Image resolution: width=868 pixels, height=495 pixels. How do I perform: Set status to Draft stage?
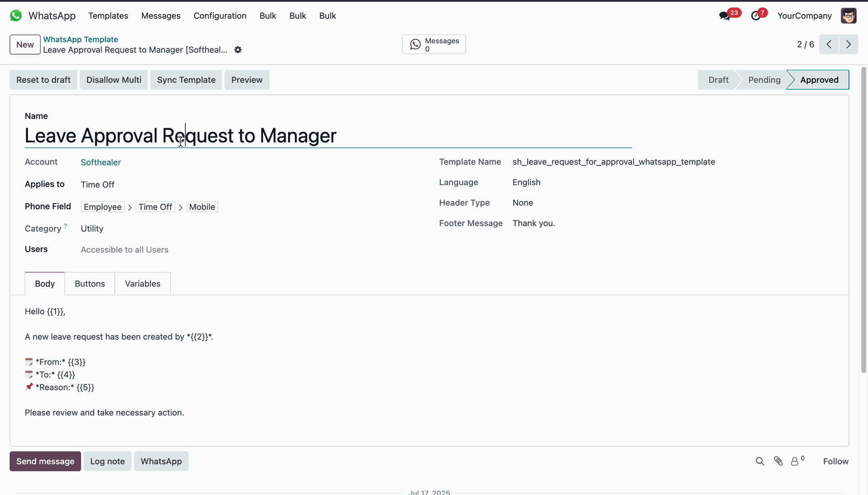click(718, 80)
